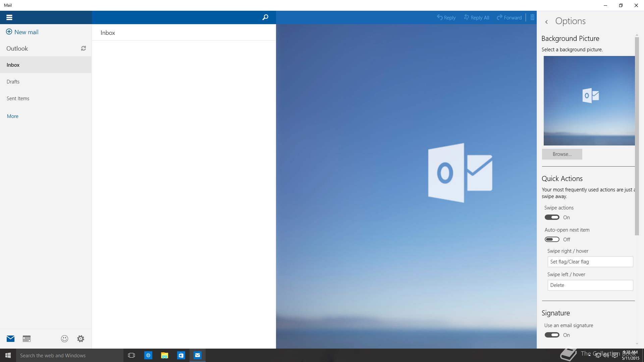Search mail with the magnifier icon
The width and height of the screenshot is (644, 362).
click(265, 17)
